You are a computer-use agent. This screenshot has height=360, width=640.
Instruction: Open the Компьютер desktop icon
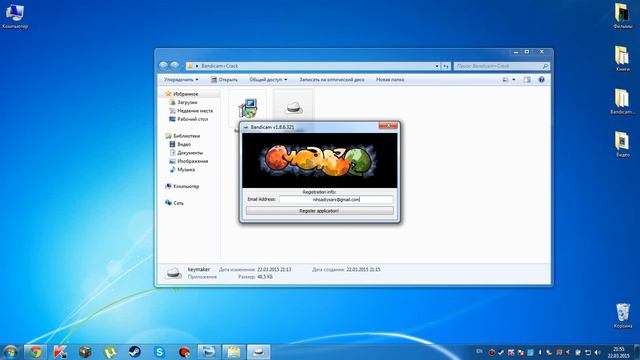(x=15, y=16)
